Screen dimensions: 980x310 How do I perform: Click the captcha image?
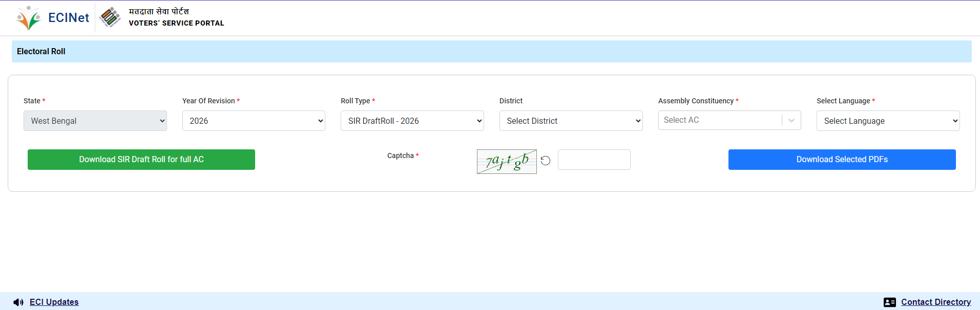(x=506, y=162)
